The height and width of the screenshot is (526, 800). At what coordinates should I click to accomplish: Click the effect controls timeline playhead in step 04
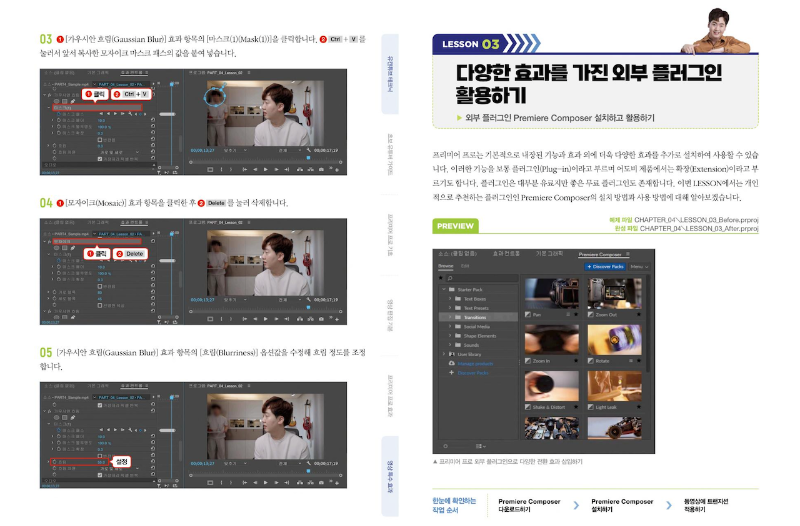pos(172,234)
